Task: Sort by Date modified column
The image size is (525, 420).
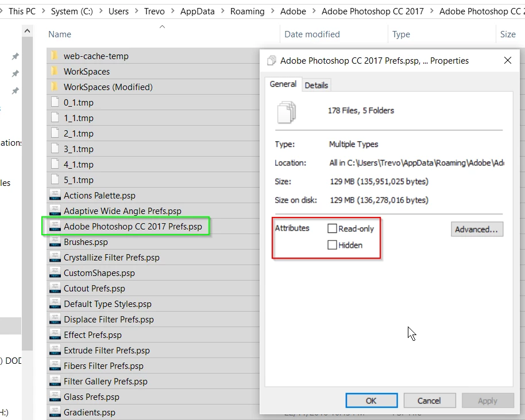Action: [312, 34]
